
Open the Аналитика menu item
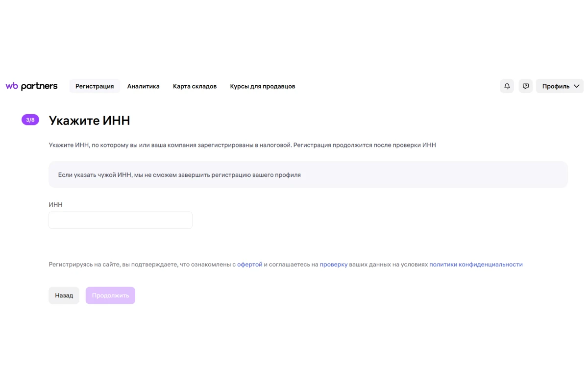coord(143,86)
